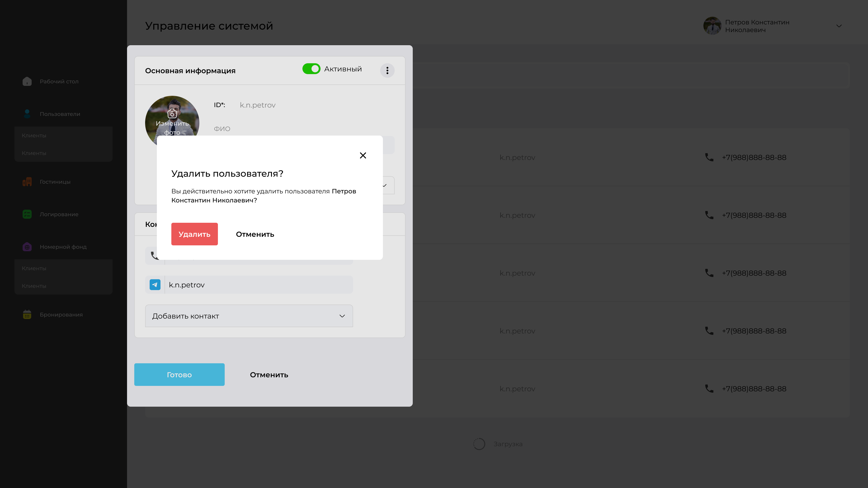Open Бронирования in the sidebar

pyautogui.click(x=61, y=314)
